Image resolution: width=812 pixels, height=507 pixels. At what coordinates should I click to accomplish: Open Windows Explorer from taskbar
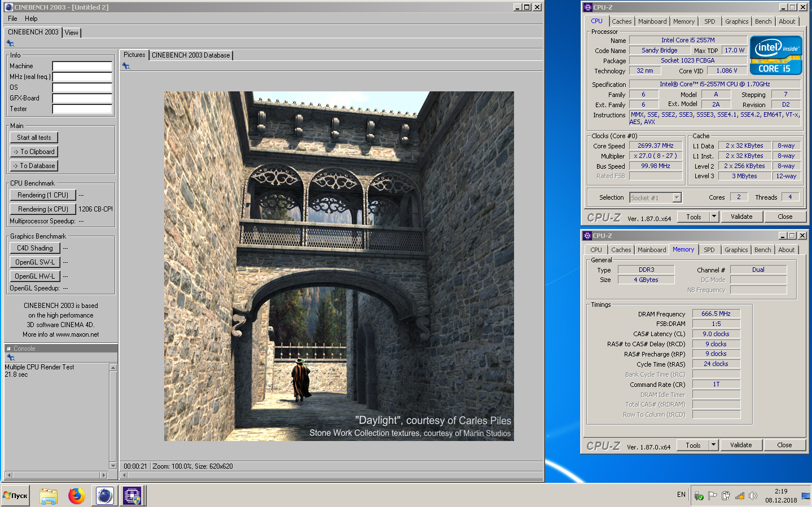pyautogui.click(x=49, y=496)
